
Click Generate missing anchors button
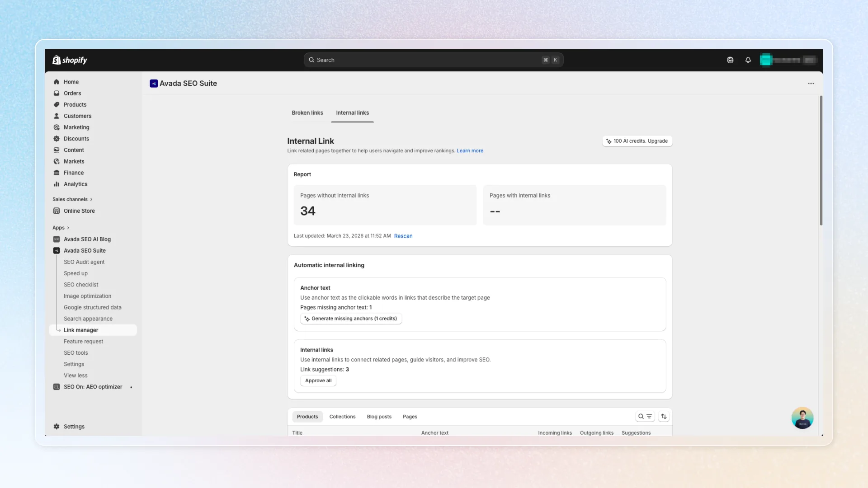click(x=351, y=319)
